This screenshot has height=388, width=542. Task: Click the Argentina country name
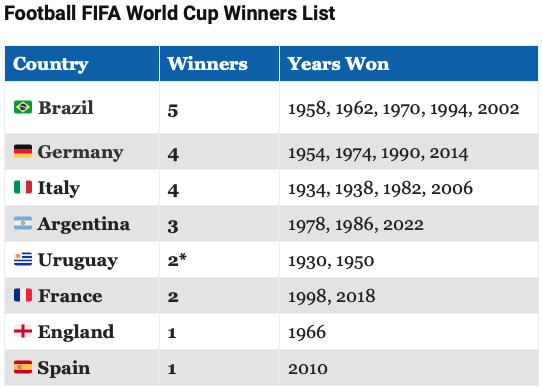coord(84,224)
